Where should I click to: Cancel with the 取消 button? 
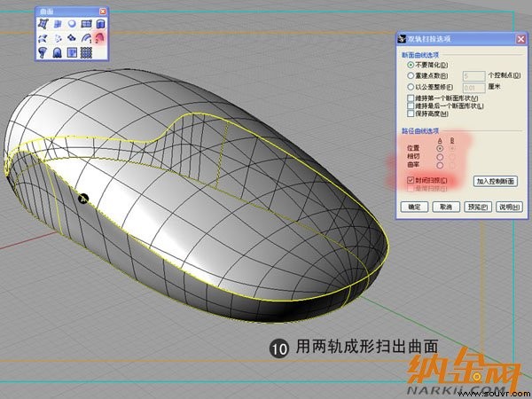pos(446,207)
